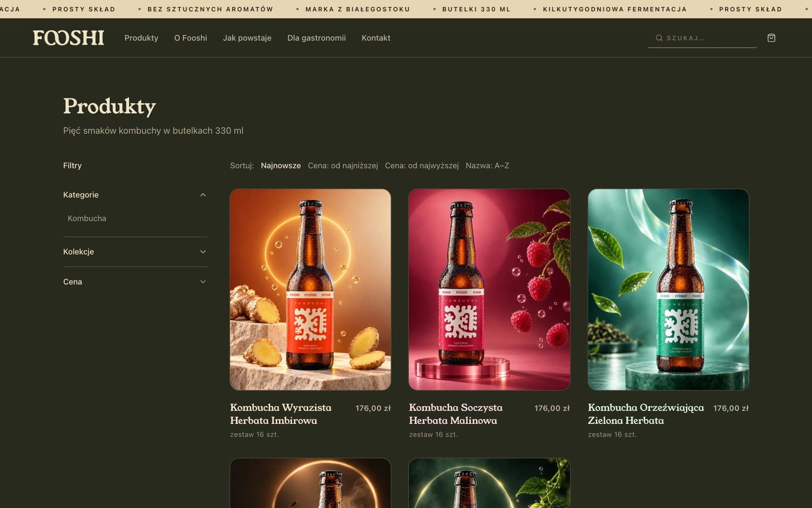Sort products by Najnowsze
Viewport: 812px width, 508px height.
tap(280, 165)
